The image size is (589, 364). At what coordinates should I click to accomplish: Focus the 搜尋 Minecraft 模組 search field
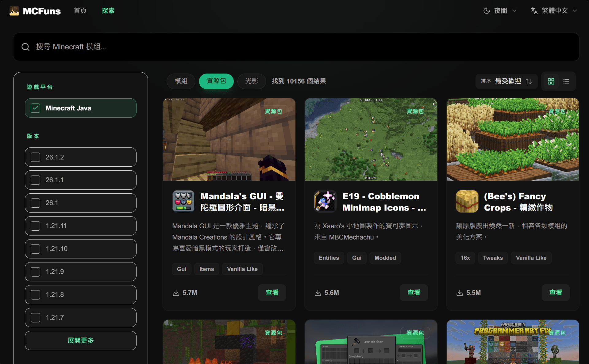pos(296,47)
